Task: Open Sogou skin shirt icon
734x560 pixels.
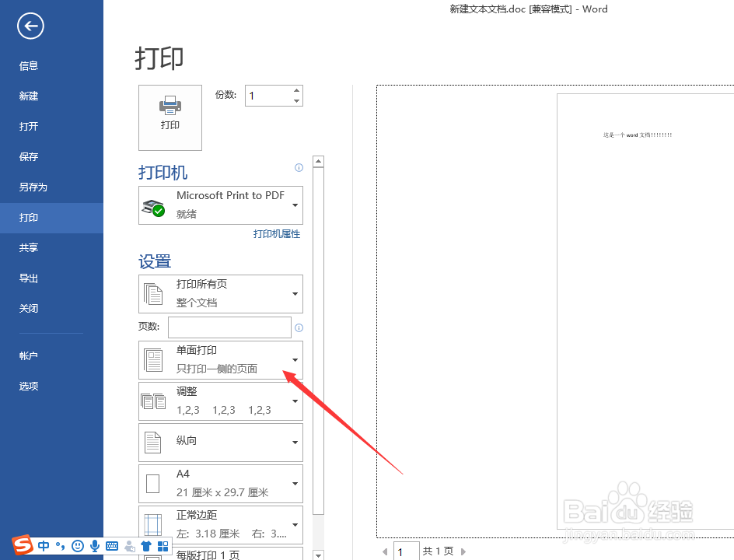Action: [146, 546]
